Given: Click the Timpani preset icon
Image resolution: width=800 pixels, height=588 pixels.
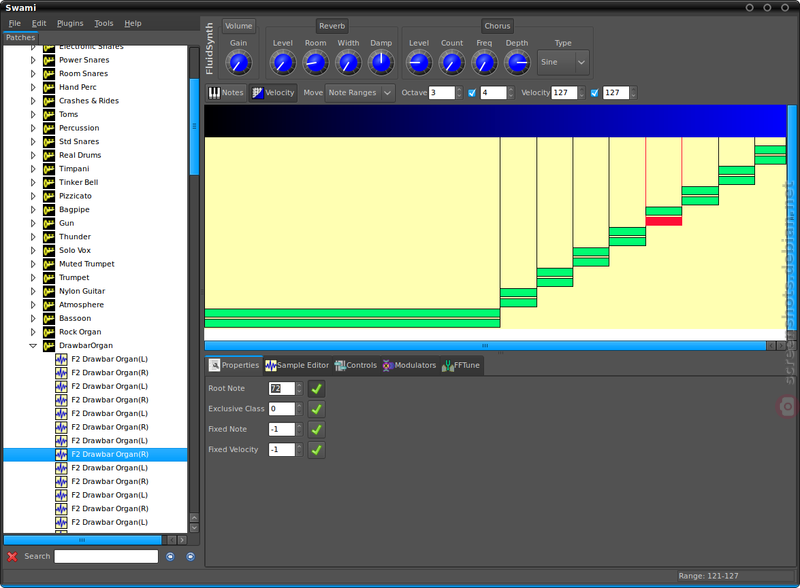Looking at the screenshot, I should coord(49,169).
